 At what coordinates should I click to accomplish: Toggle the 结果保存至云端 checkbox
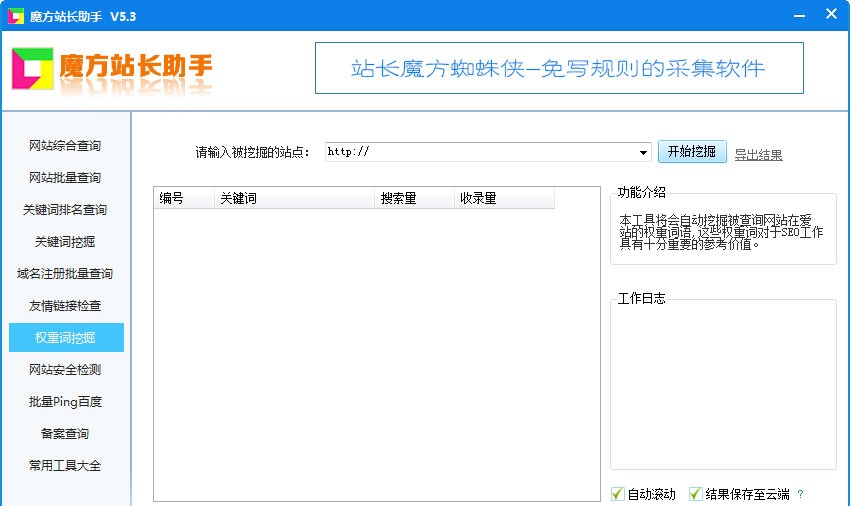tap(696, 493)
